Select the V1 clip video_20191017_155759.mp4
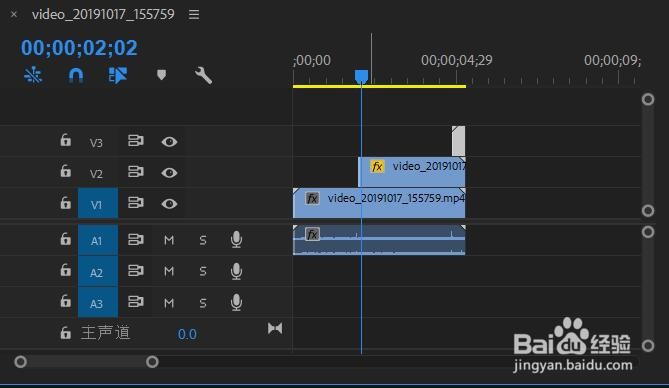The image size is (669, 388). point(379,203)
